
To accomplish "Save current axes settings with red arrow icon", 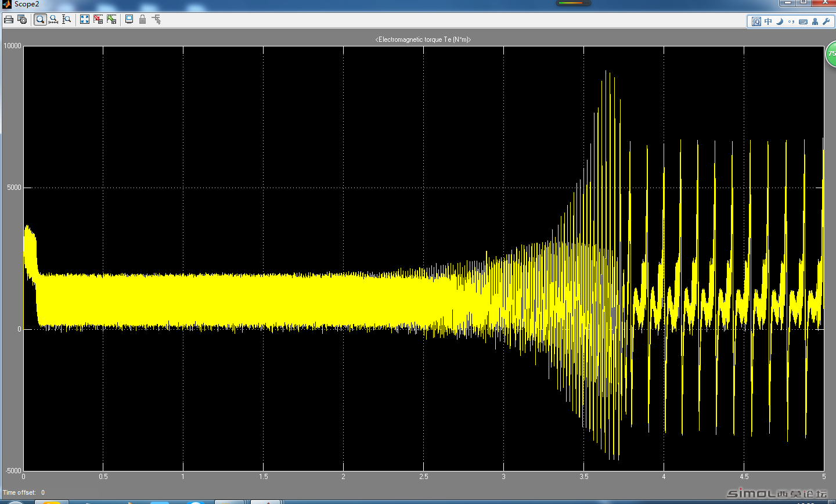I will 98,20.
